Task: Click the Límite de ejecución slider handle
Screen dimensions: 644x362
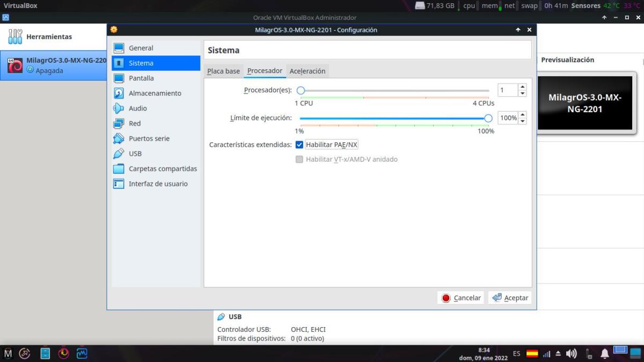Action: click(x=488, y=118)
